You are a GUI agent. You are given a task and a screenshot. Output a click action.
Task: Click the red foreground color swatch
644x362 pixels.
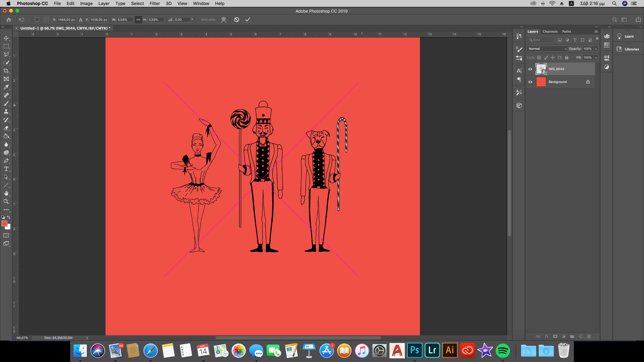tap(4, 223)
